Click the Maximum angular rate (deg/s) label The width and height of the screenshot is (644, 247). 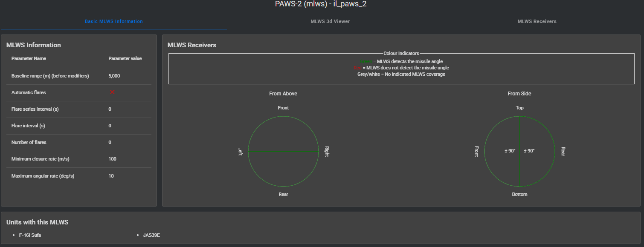click(43, 176)
